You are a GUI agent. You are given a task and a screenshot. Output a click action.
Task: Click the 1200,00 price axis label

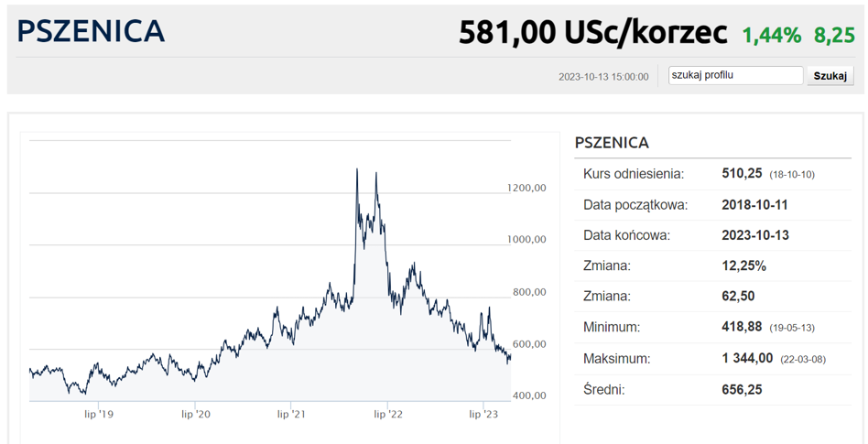(526, 188)
